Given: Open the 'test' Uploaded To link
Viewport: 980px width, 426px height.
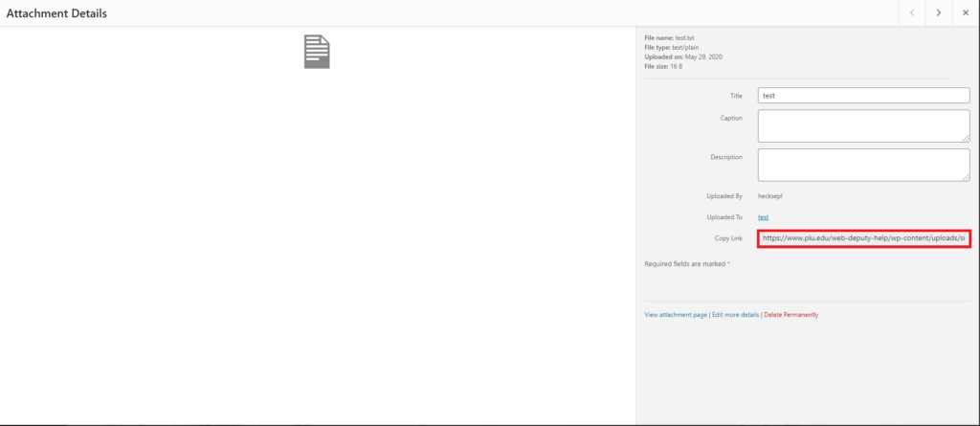Looking at the screenshot, I should tap(763, 217).
